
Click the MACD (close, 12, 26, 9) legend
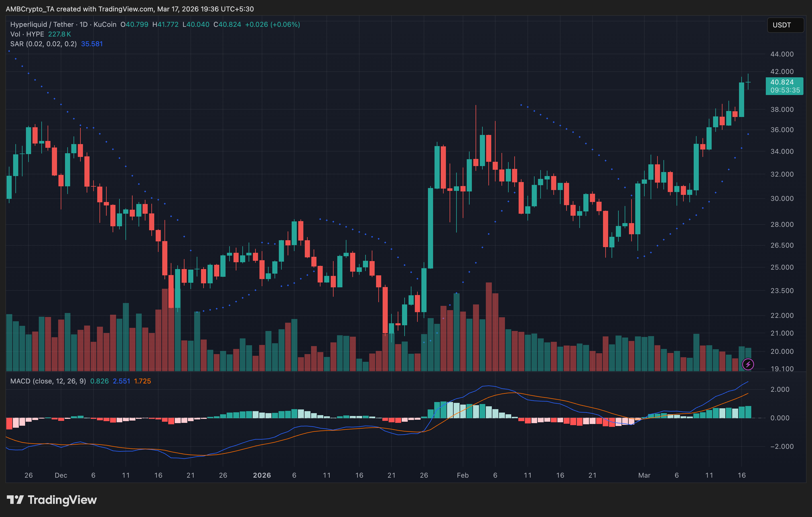[48, 381]
